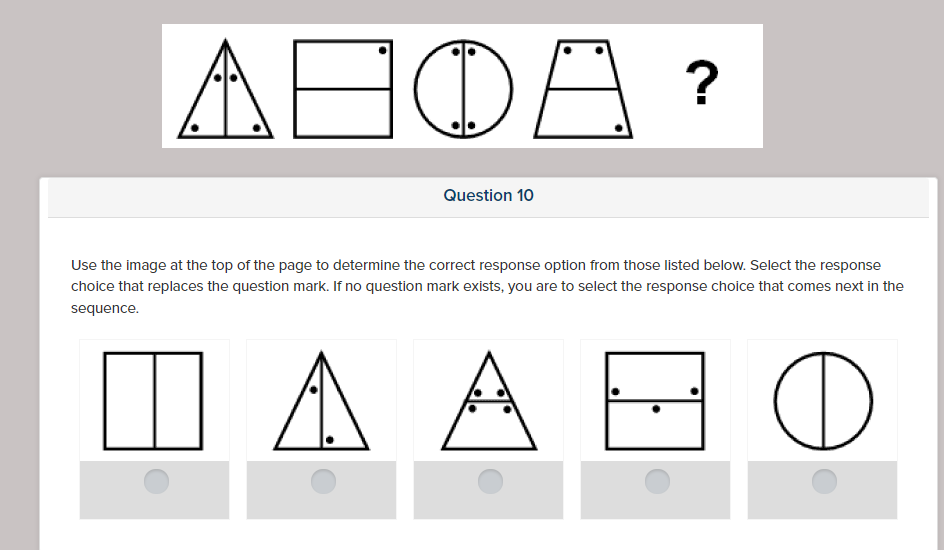Click the triangle with two dots answer image

[322, 400]
